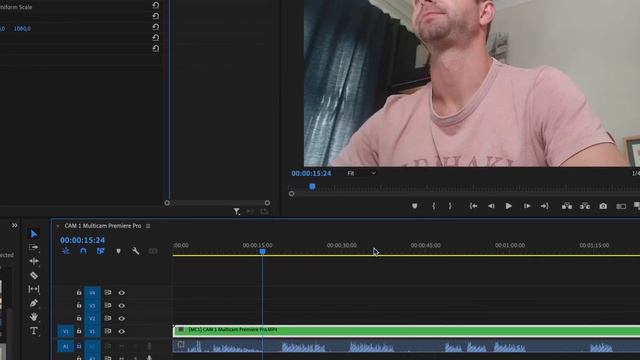Select the Ripple Edit tool
The height and width of the screenshot is (360, 640).
point(34,261)
